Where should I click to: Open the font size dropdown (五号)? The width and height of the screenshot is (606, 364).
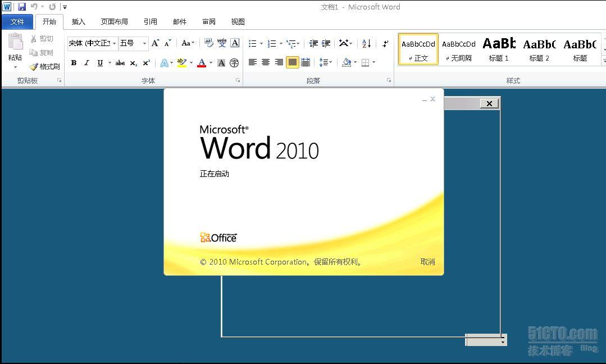pyautogui.click(x=144, y=43)
